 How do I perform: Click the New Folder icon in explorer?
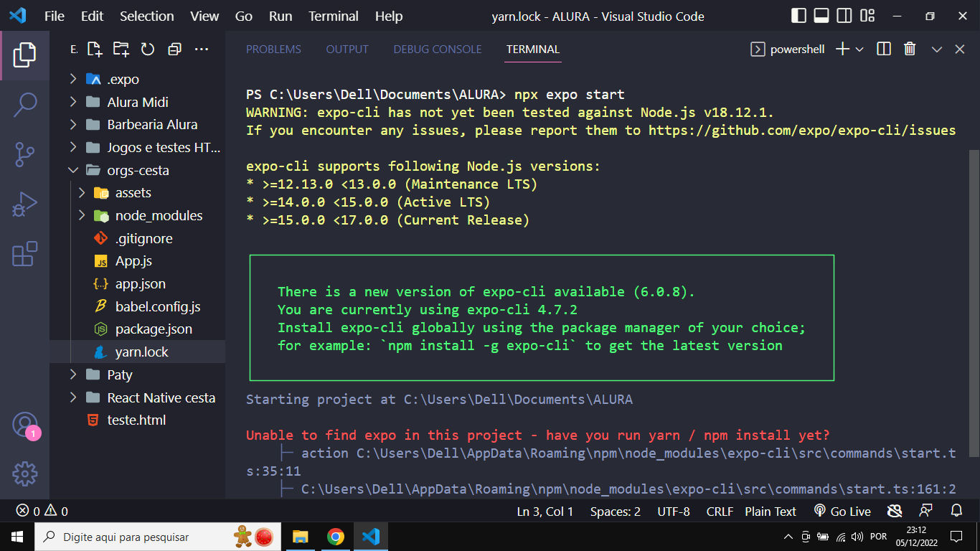pyautogui.click(x=121, y=49)
